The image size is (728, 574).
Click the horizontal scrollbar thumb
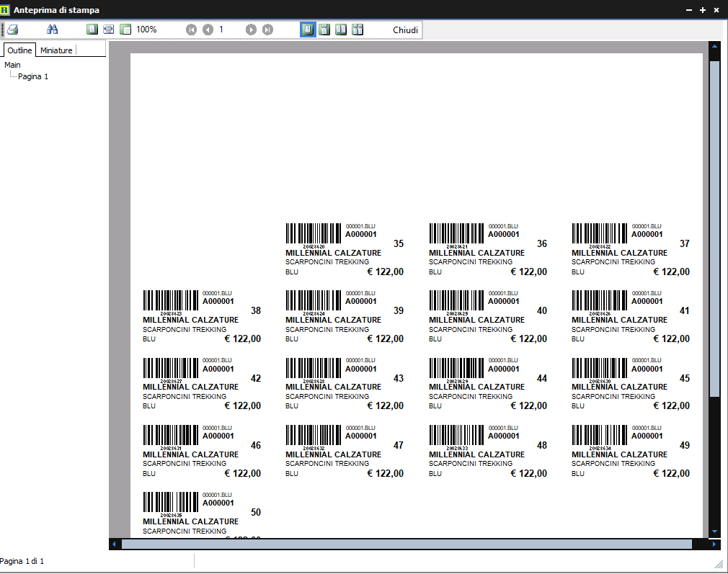[407, 544]
